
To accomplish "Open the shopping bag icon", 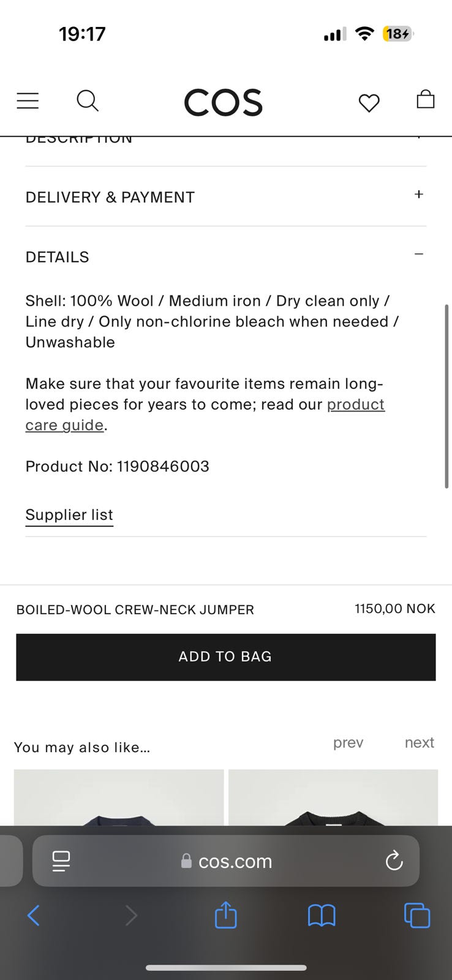I will point(425,99).
